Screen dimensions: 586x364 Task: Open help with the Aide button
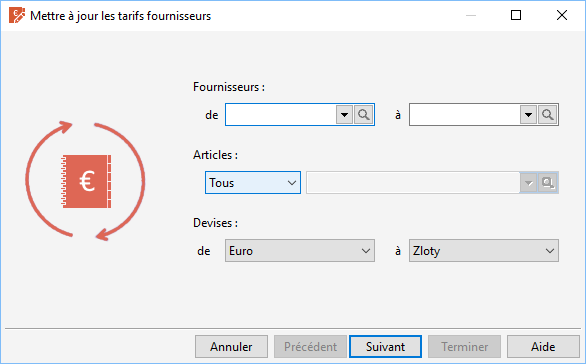click(x=543, y=347)
